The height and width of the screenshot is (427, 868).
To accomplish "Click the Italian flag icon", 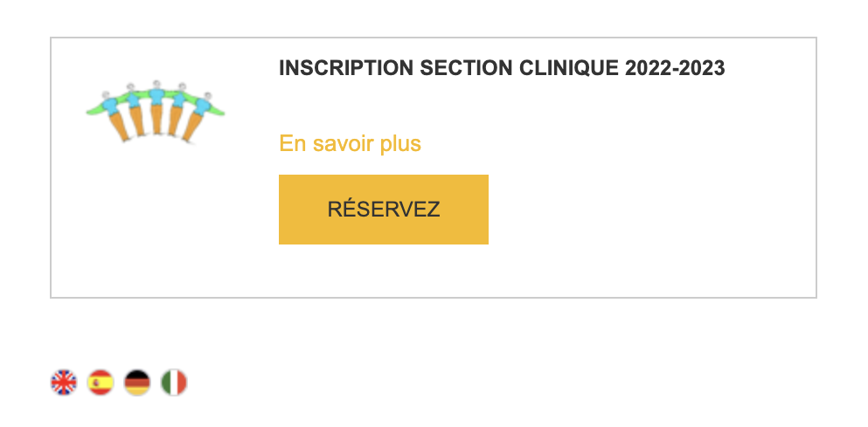I will [x=174, y=382].
